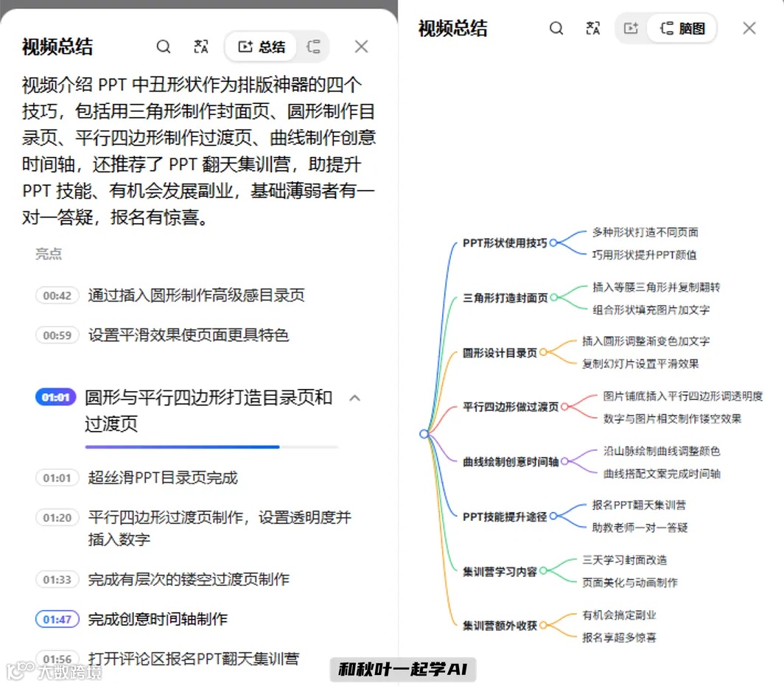
Task: Click 设置平滑效果使页面更具特色 highlight text
Action: 189,335
